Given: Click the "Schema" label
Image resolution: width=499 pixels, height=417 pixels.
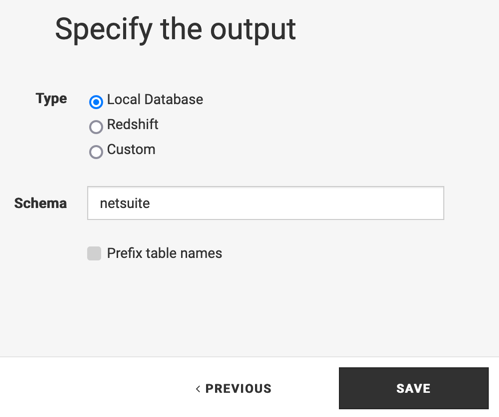Looking at the screenshot, I should click(x=40, y=203).
